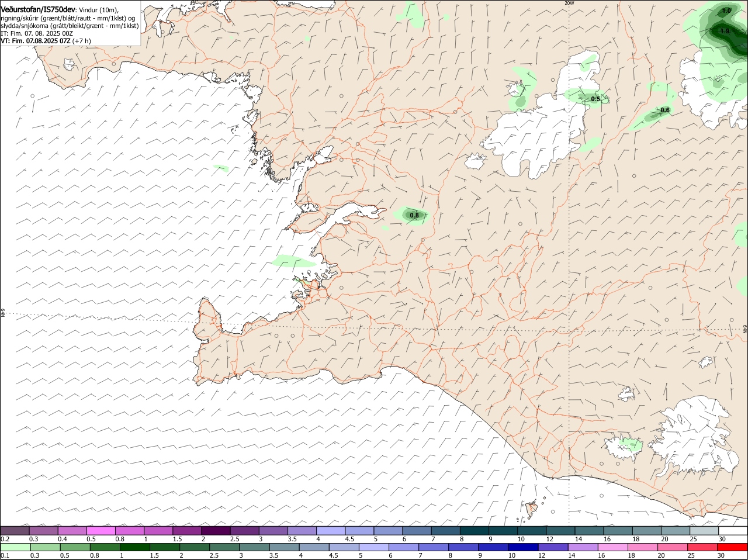Click the '0.6' precipitation value on the map
The height and width of the screenshot is (560, 748).
(x=665, y=110)
